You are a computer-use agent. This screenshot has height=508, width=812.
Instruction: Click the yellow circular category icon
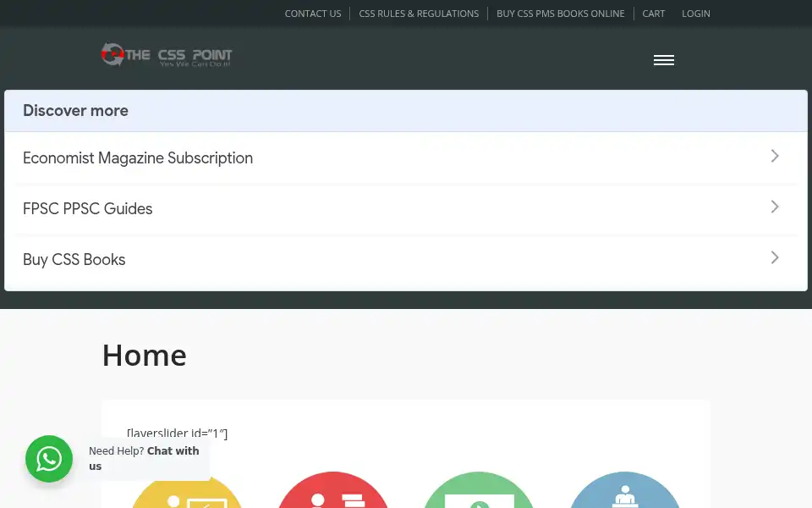tap(186, 490)
